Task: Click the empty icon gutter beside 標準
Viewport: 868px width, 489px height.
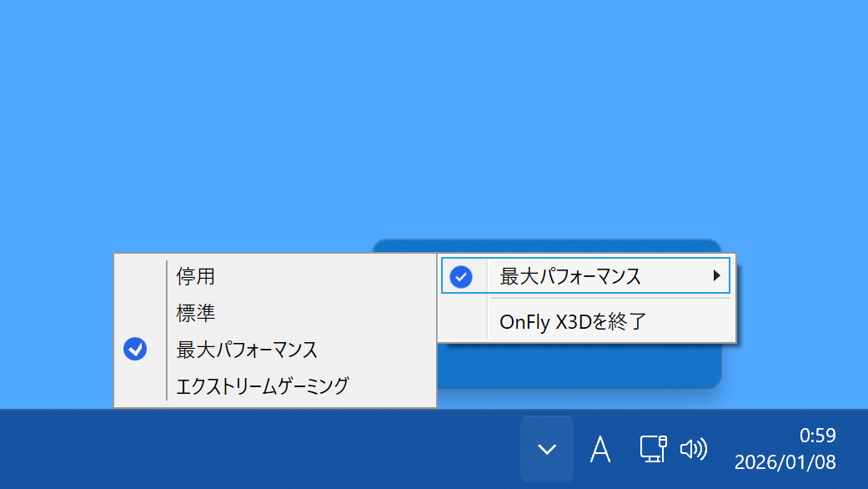Action: point(139,313)
